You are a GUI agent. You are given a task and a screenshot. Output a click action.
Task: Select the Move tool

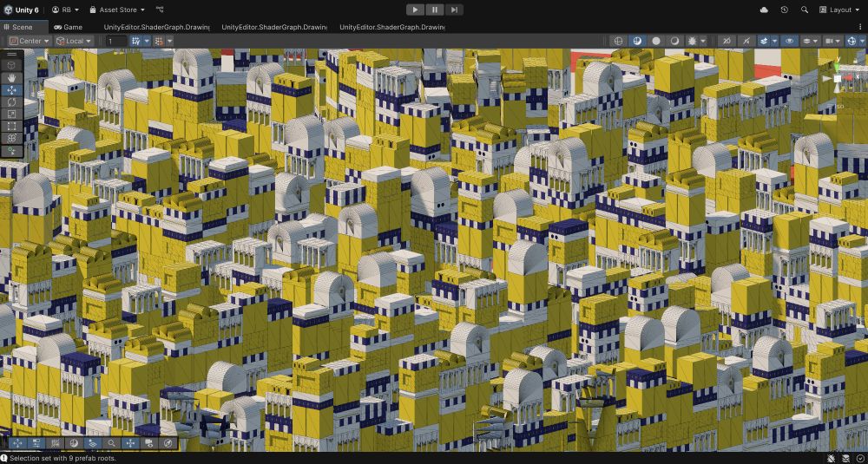(11, 90)
